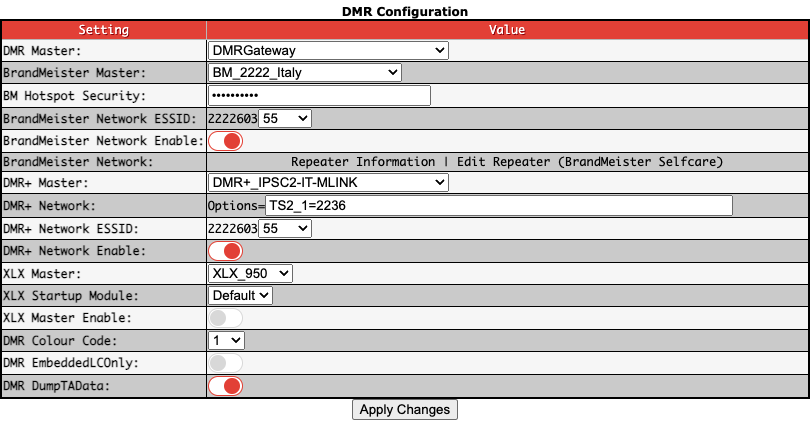The height and width of the screenshot is (427, 812).
Task: Open DMR Colour Code dropdown
Action: [226, 341]
